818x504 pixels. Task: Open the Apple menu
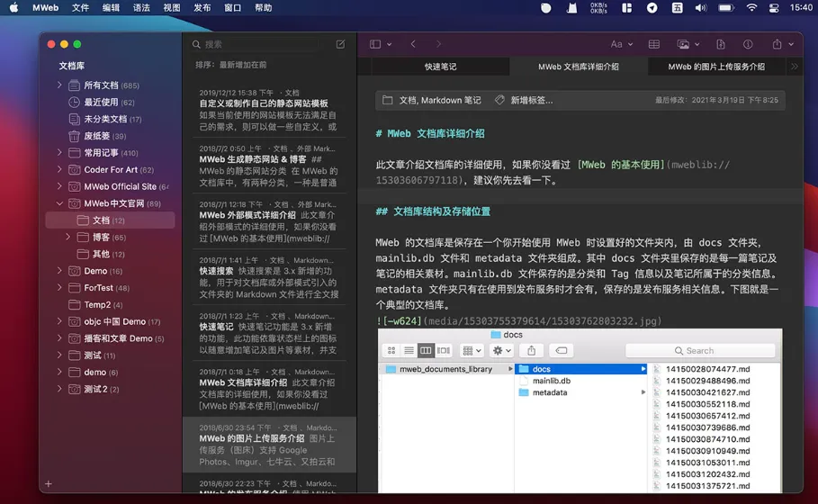(14, 8)
